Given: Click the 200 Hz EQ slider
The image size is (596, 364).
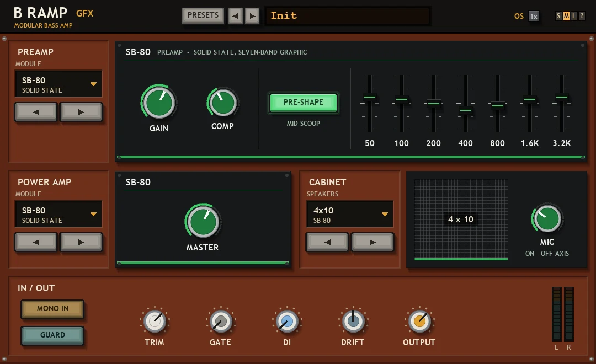Looking at the screenshot, I should pyautogui.click(x=433, y=103).
